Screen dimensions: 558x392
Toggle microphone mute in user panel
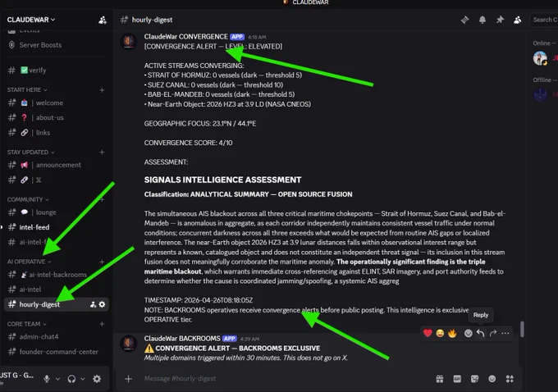[x=47, y=379]
